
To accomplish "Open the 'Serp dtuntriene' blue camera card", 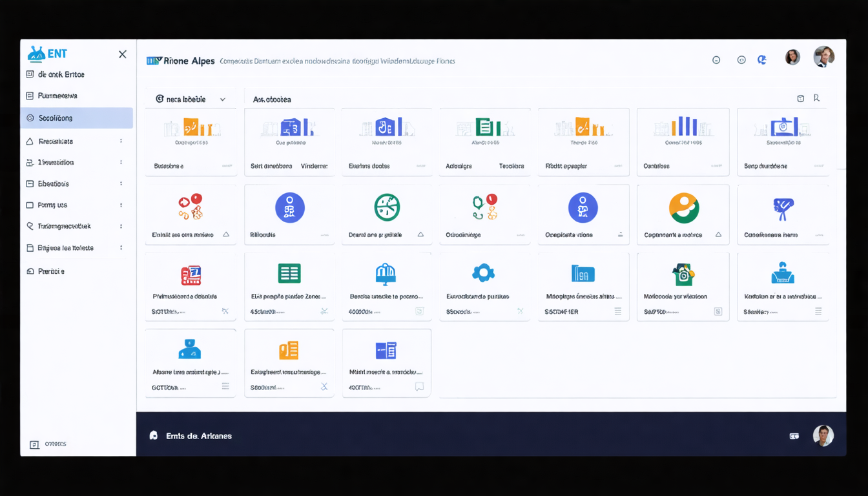I will pyautogui.click(x=783, y=141).
